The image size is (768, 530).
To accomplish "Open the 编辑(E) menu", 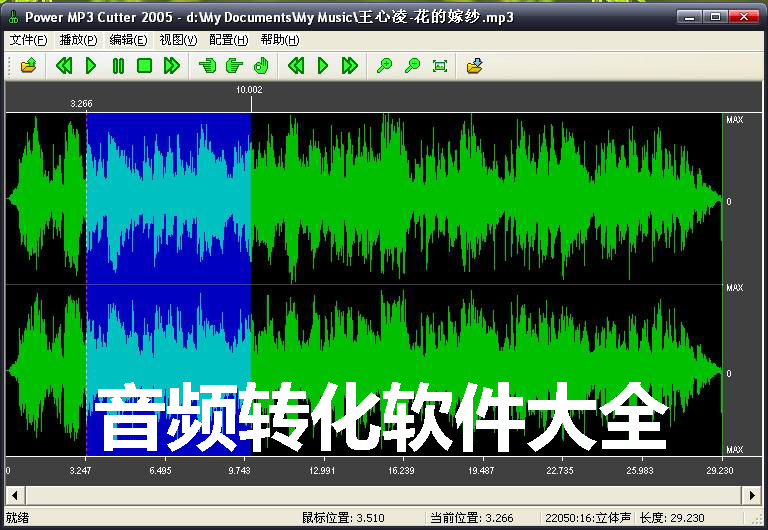I will pyautogui.click(x=128, y=40).
